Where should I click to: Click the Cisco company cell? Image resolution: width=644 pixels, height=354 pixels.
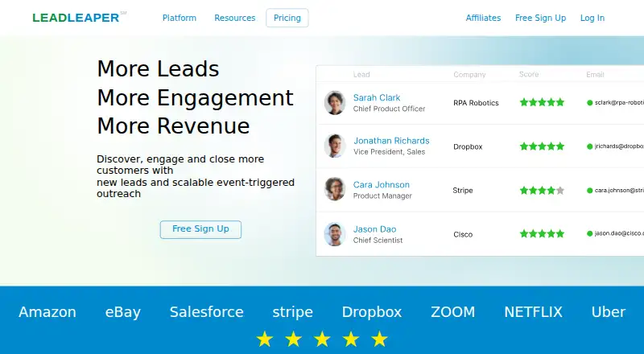pyautogui.click(x=463, y=234)
